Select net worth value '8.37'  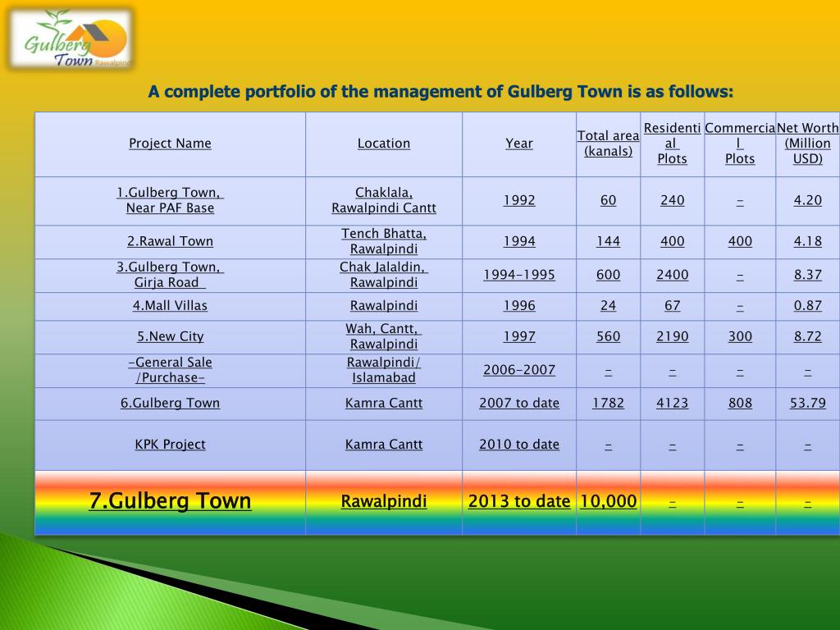click(807, 275)
